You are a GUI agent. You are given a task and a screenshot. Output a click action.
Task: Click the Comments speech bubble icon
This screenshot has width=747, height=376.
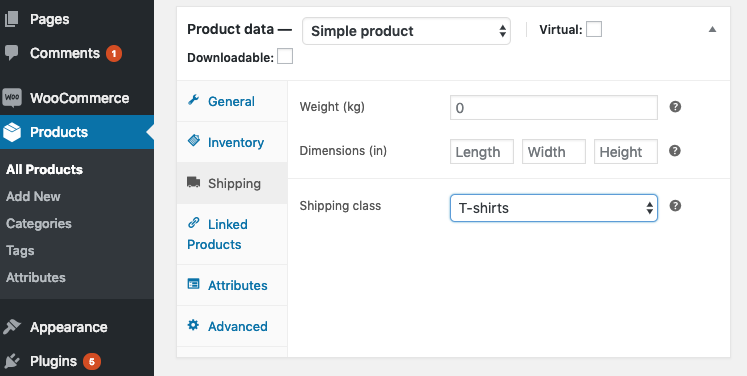point(11,53)
